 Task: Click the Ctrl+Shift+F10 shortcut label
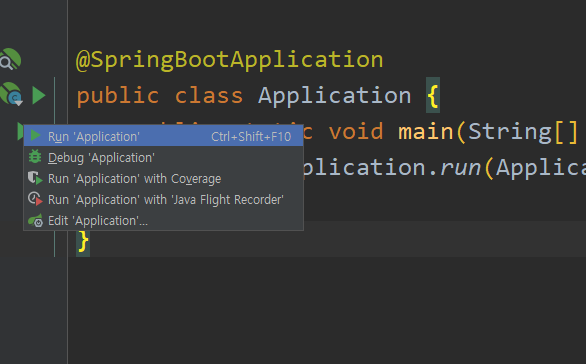coord(251,136)
